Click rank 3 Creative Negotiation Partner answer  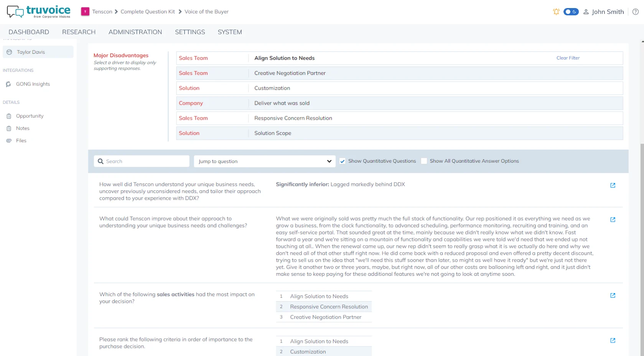click(x=324, y=317)
